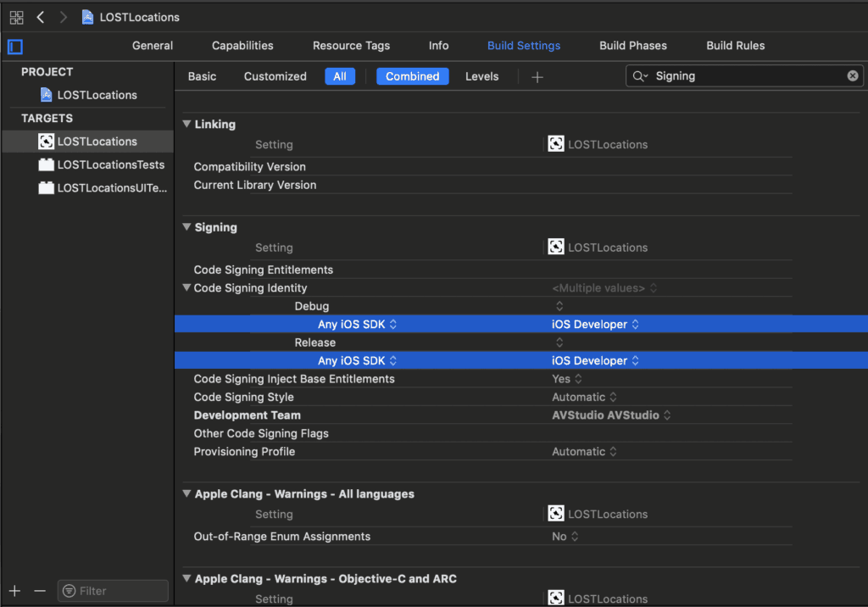Image resolution: width=868 pixels, height=607 pixels.
Task: Click the LOSTLocations app target icon
Action: click(x=46, y=142)
